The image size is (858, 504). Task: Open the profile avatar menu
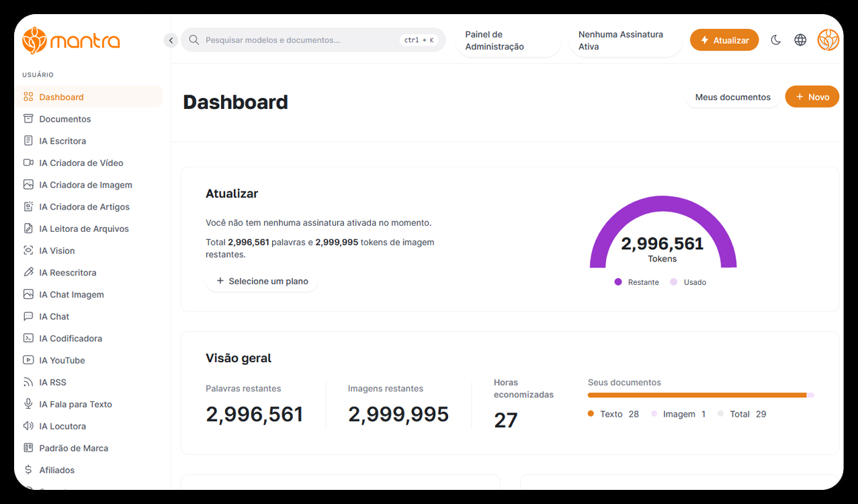tap(828, 40)
